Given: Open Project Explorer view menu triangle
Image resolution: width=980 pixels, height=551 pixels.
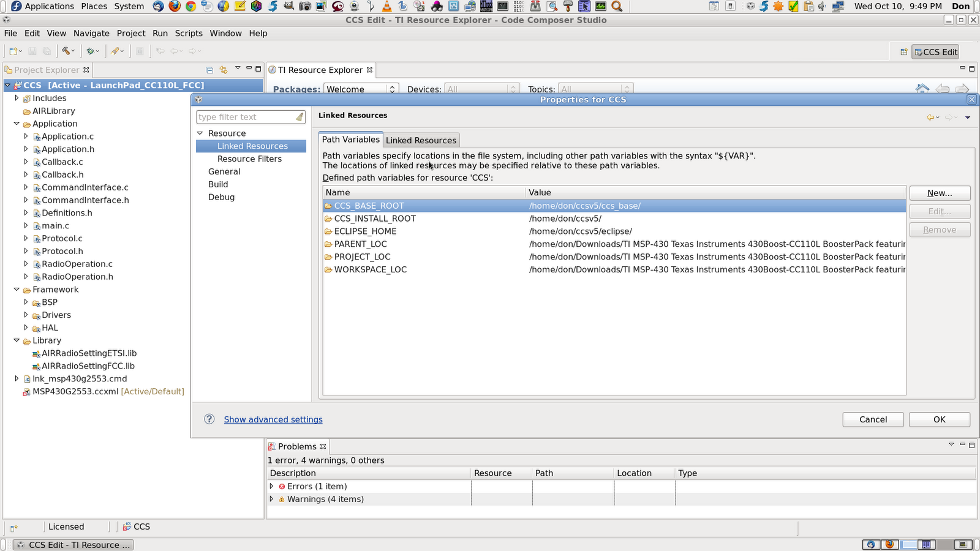Looking at the screenshot, I should click(238, 68).
